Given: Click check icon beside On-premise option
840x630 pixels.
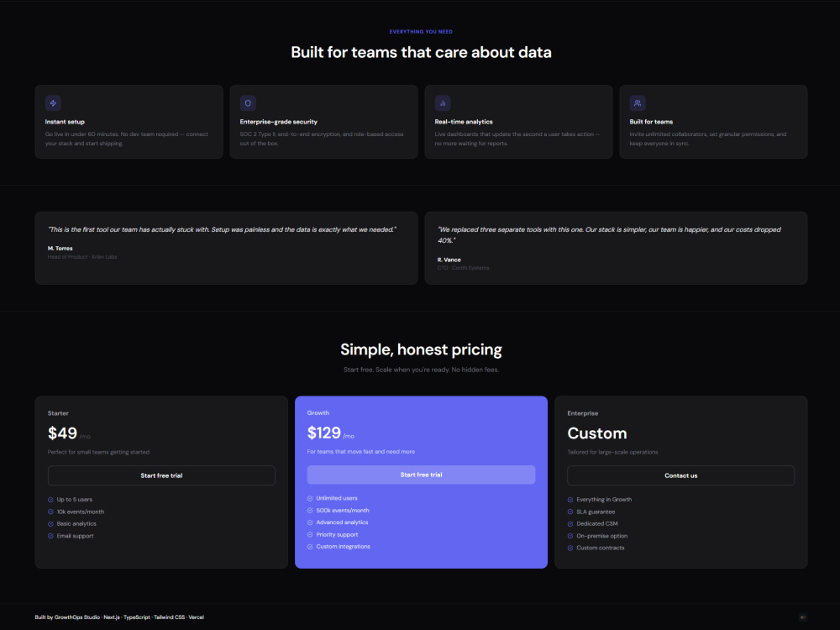Looking at the screenshot, I should pyautogui.click(x=570, y=536).
